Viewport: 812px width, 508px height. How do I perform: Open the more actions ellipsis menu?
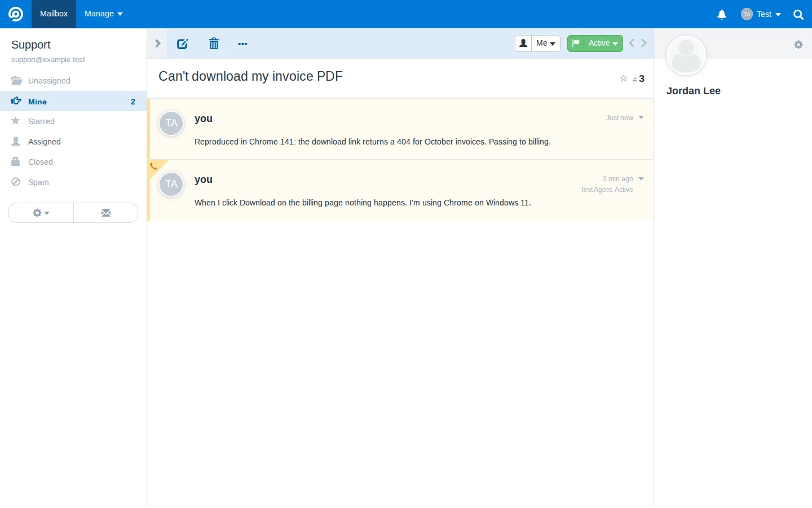pyautogui.click(x=242, y=43)
